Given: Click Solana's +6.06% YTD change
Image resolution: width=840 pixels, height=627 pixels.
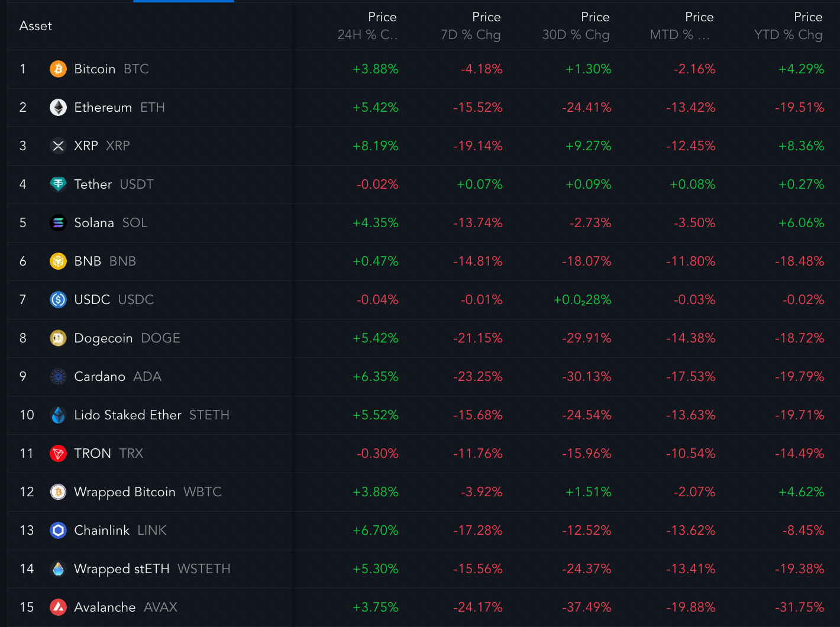Looking at the screenshot, I should [802, 223].
